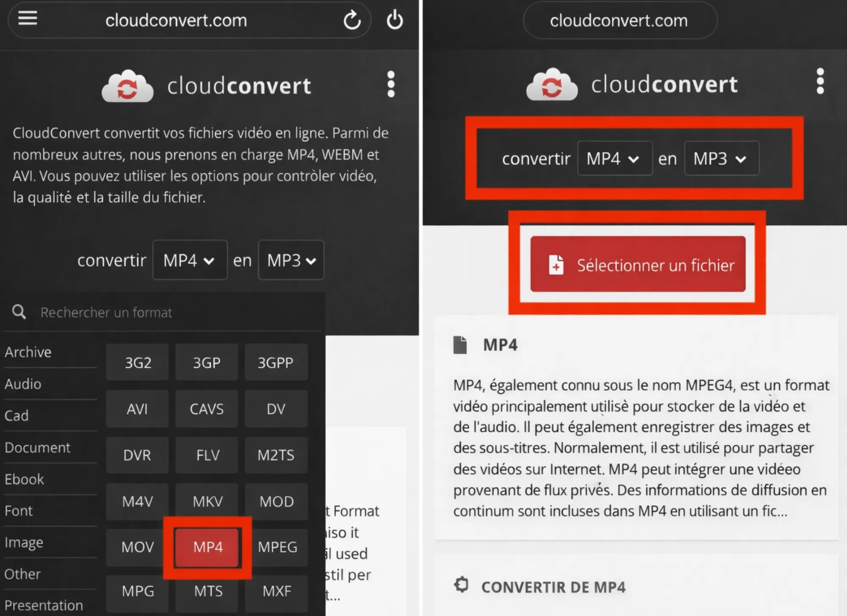Choose the AVI format

[x=137, y=409]
